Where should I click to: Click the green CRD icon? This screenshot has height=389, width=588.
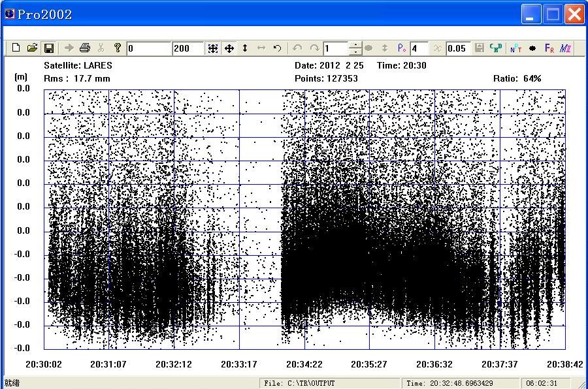pos(496,48)
